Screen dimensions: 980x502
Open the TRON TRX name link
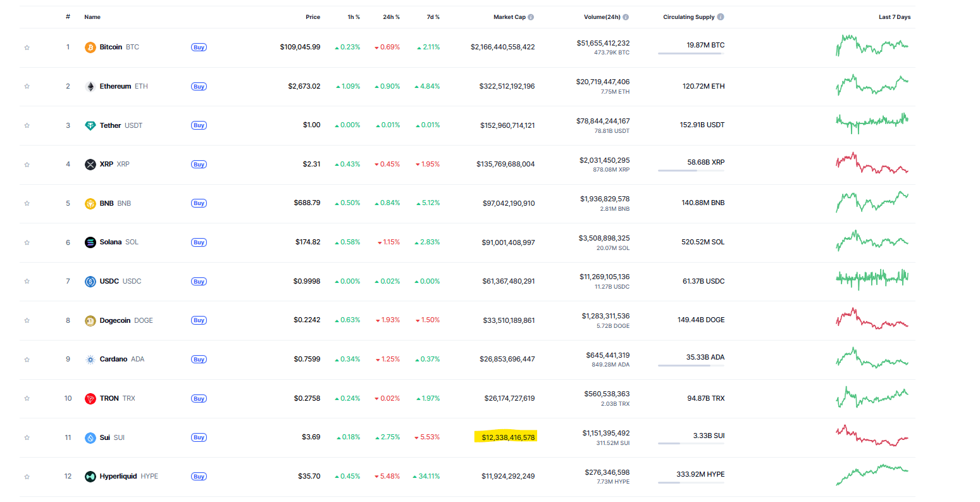coord(118,399)
